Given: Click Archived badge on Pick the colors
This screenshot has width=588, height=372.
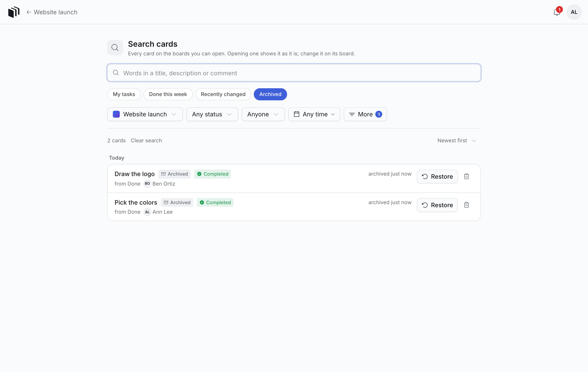Looking at the screenshot, I should pos(177,202).
